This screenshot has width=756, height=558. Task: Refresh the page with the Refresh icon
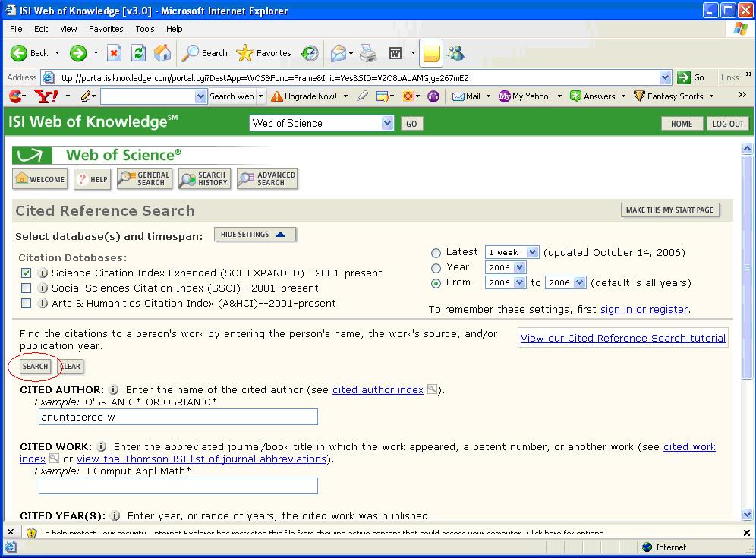tap(138, 53)
